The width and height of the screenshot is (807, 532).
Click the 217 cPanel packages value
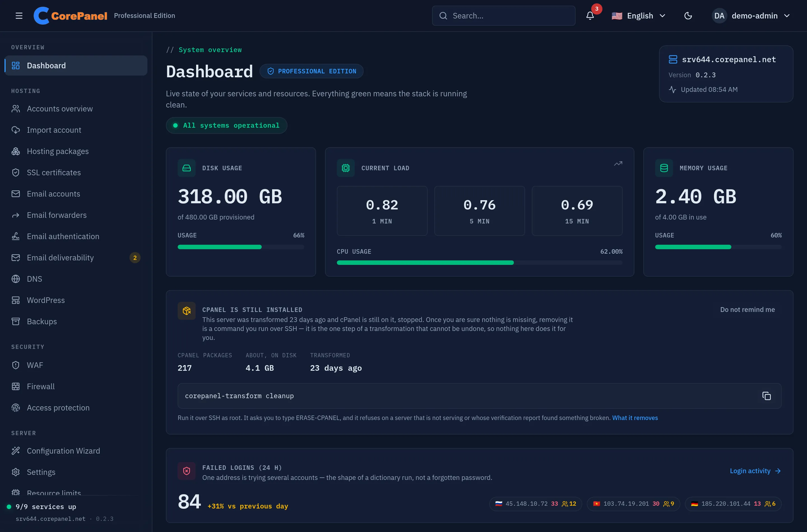[x=185, y=368]
